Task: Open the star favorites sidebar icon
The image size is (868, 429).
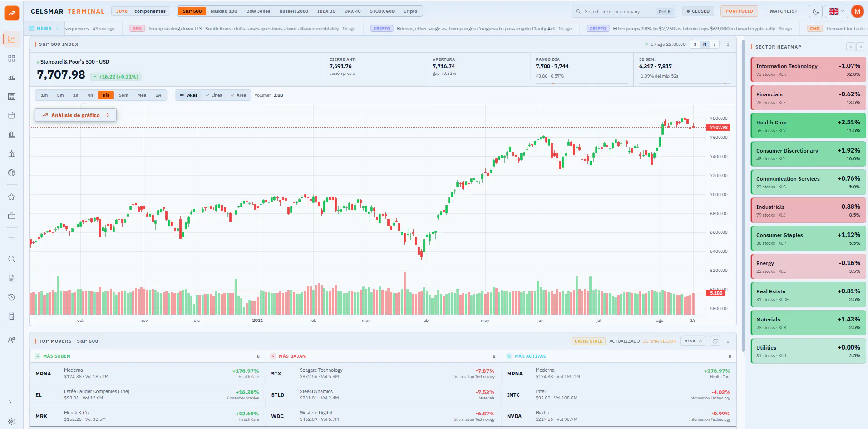Action: (x=12, y=197)
